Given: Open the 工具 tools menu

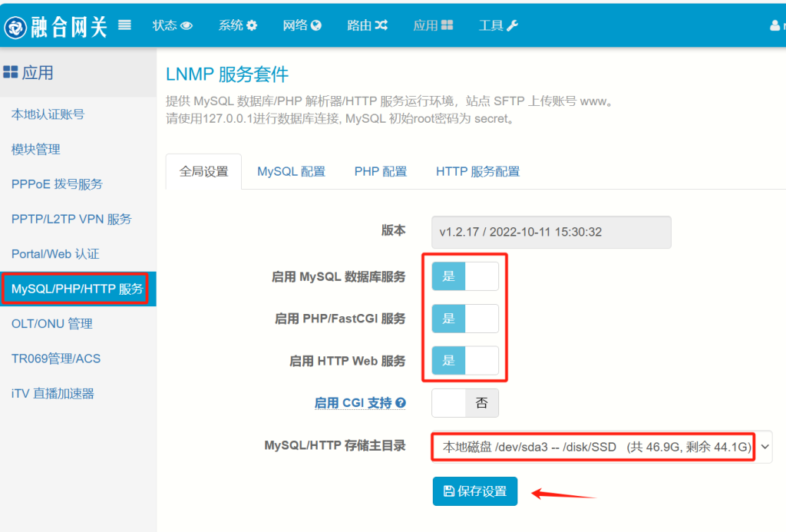Looking at the screenshot, I should pyautogui.click(x=498, y=25).
